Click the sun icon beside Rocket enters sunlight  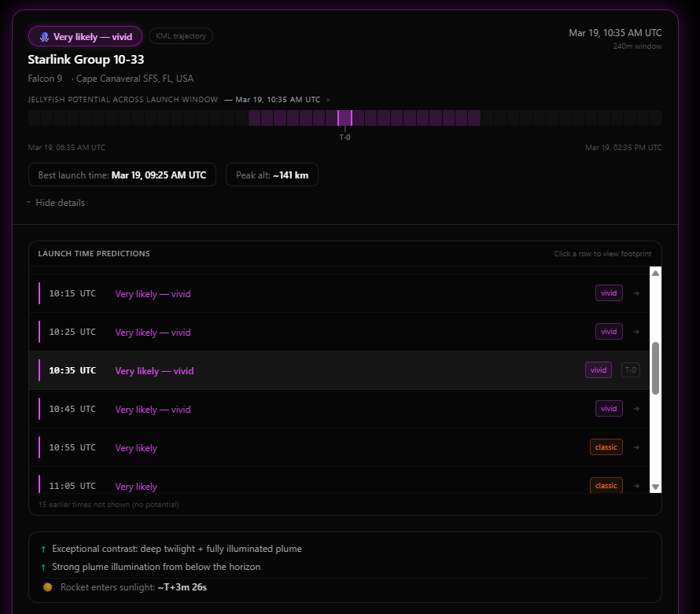click(48, 587)
